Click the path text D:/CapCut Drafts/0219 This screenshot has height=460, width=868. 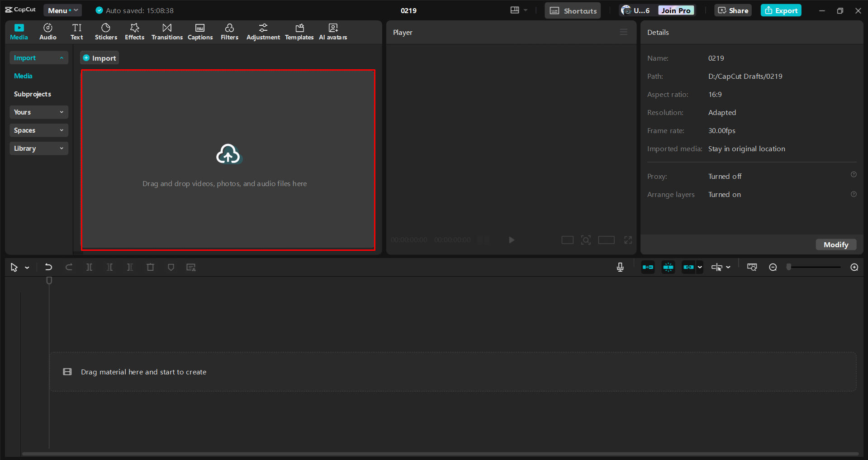click(x=745, y=76)
